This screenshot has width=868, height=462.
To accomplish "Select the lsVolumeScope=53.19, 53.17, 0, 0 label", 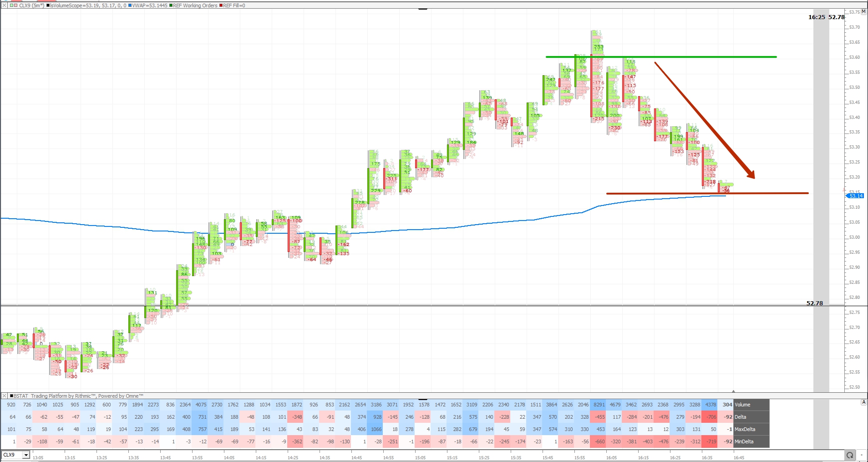I will coord(88,5).
